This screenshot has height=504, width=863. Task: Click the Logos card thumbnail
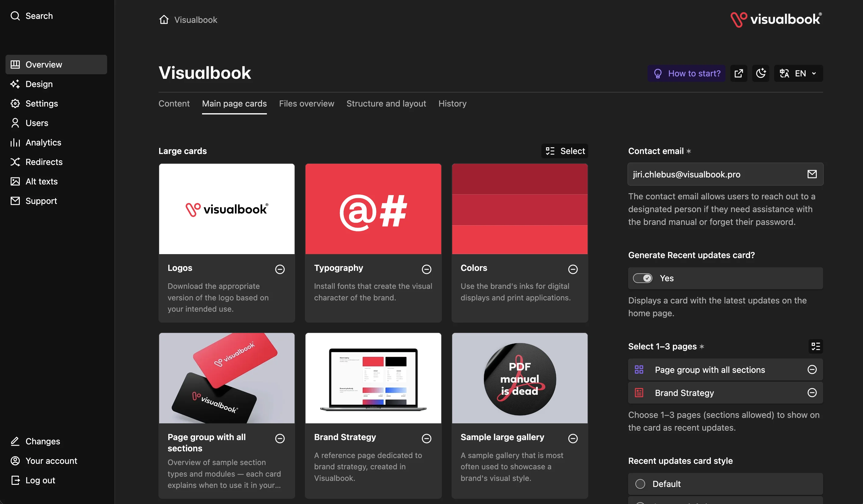click(227, 209)
